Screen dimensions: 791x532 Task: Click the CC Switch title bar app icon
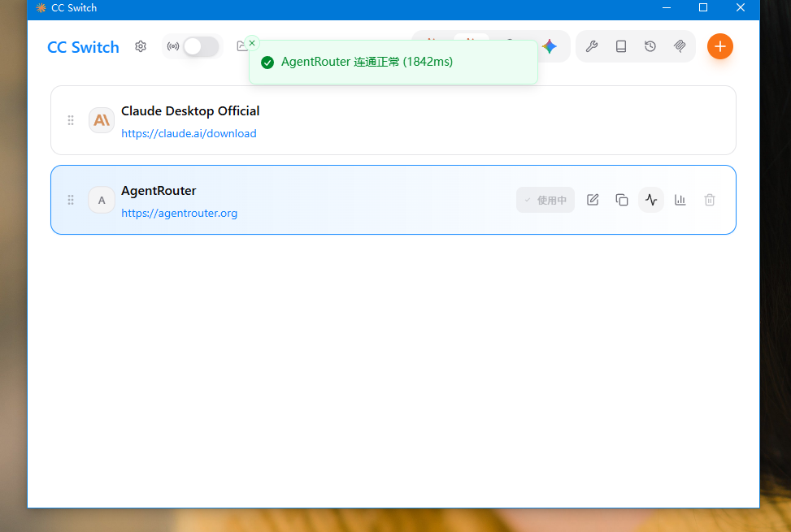pos(41,7)
